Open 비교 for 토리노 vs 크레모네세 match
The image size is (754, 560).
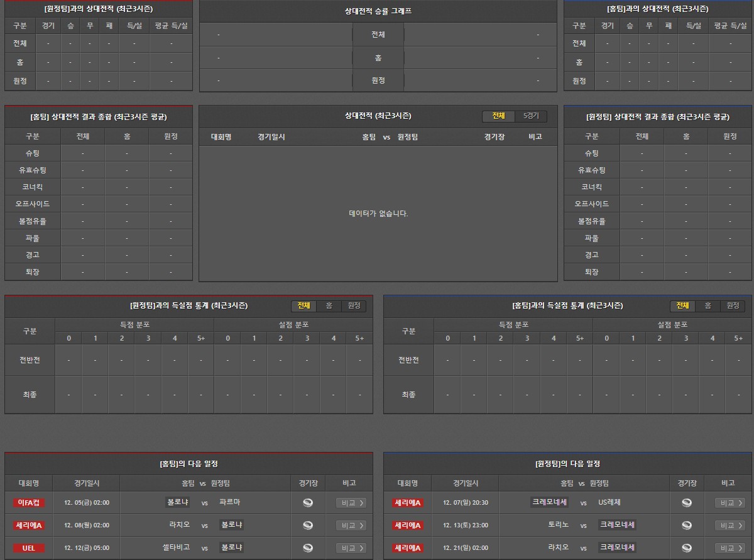pyautogui.click(x=730, y=525)
